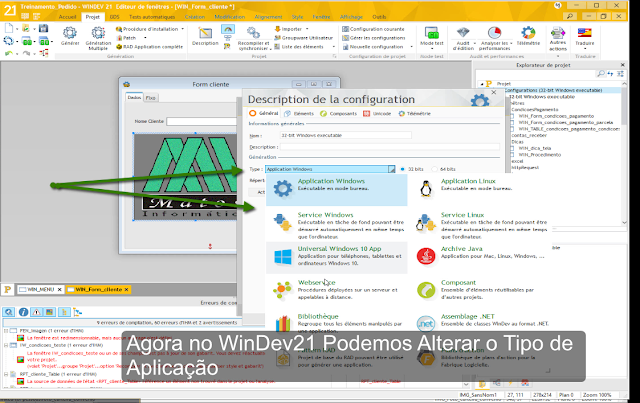Close the Description de la configuration dialog

coord(493,93)
